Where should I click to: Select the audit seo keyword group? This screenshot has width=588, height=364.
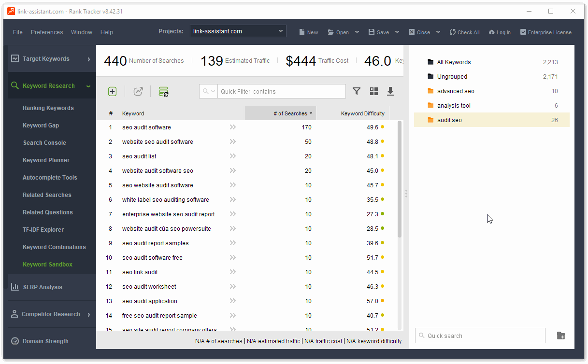coord(492,120)
